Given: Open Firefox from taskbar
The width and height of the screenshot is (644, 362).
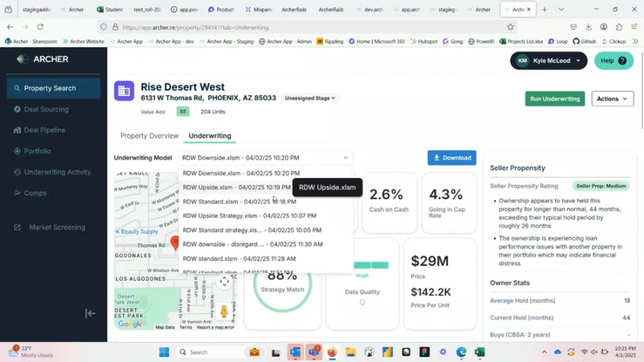Looking at the screenshot, I should 332,352.
